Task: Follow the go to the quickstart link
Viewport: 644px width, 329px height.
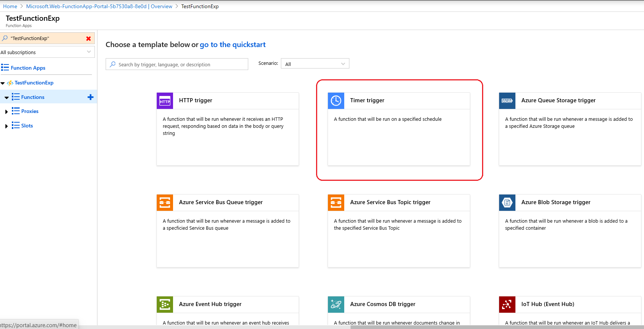Action: tap(233, 44)
